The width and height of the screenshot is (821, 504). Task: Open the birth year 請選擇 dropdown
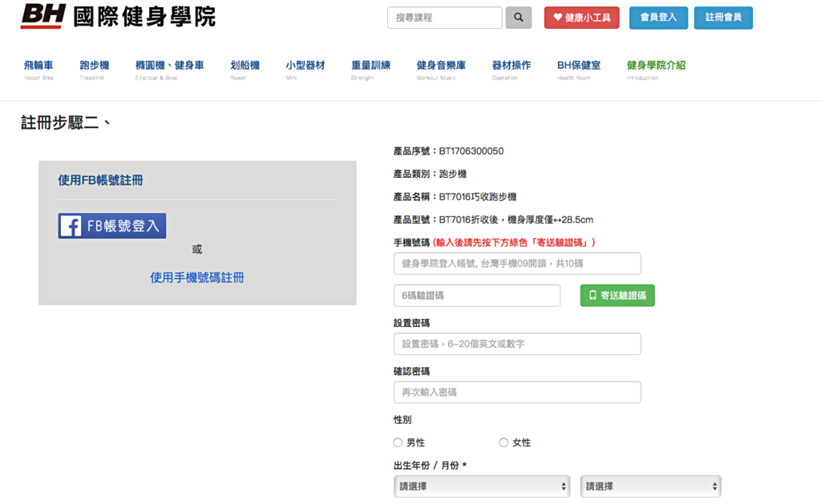tap(481, 486)
